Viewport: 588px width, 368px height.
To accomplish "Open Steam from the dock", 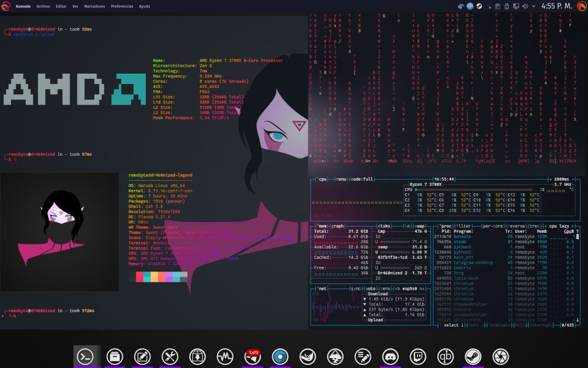I will tap(473, 356).
